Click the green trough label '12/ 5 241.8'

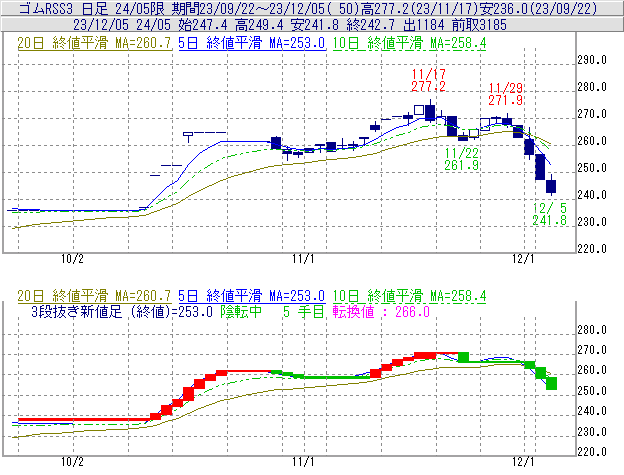(x=550, y=214)
